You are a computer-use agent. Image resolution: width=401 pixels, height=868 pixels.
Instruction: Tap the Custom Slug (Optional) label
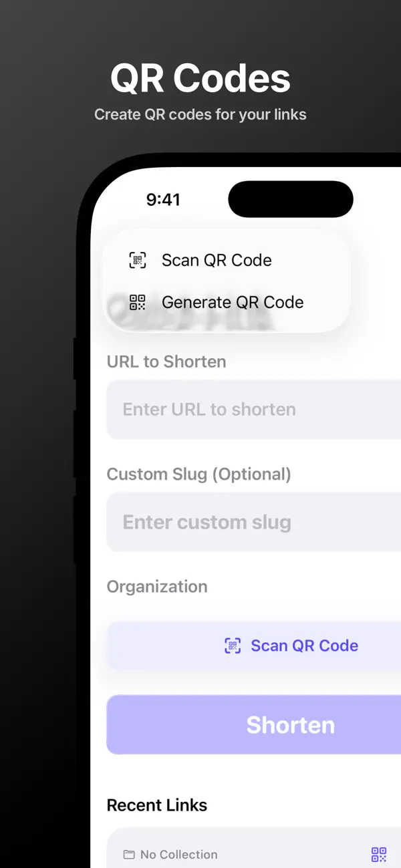pyautogui.click(x=198, y=474)
